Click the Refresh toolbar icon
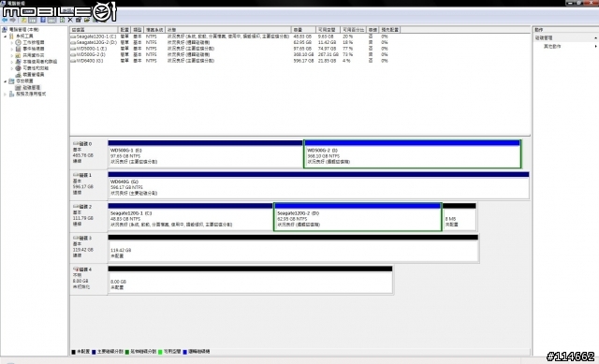599x364 pixels. (63, 20)
